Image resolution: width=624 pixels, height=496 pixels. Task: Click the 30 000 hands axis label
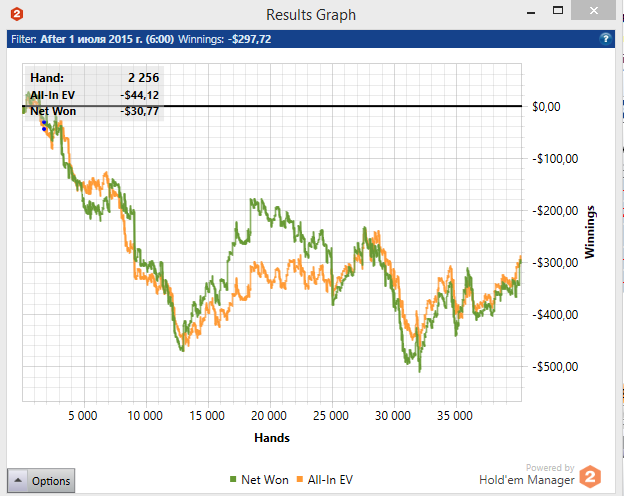(393, 416)
